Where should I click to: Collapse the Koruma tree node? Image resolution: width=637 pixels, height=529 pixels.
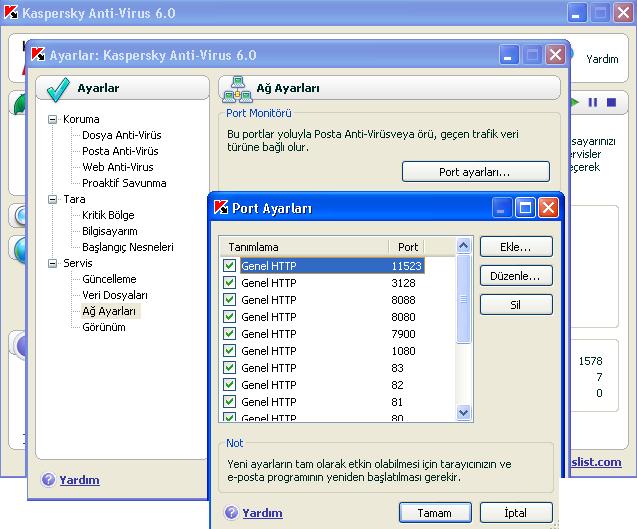pos(53,120)
